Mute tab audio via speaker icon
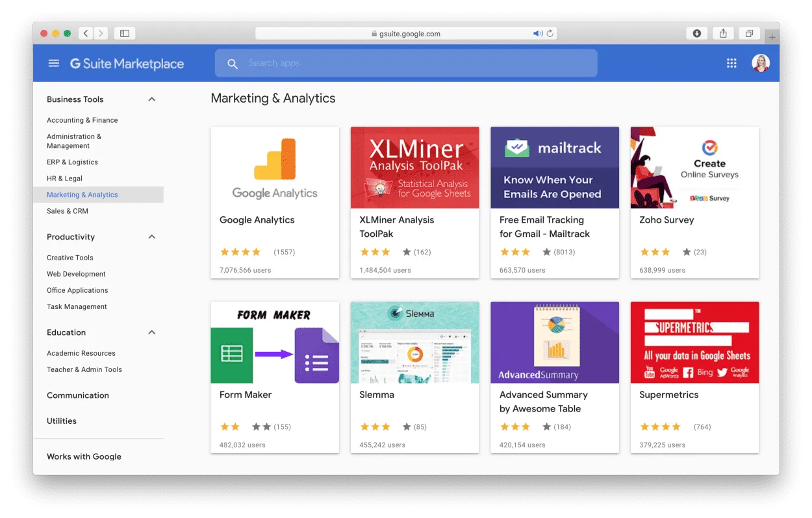The height and width of the screenshot is (518, 812). tap(538, 34)
